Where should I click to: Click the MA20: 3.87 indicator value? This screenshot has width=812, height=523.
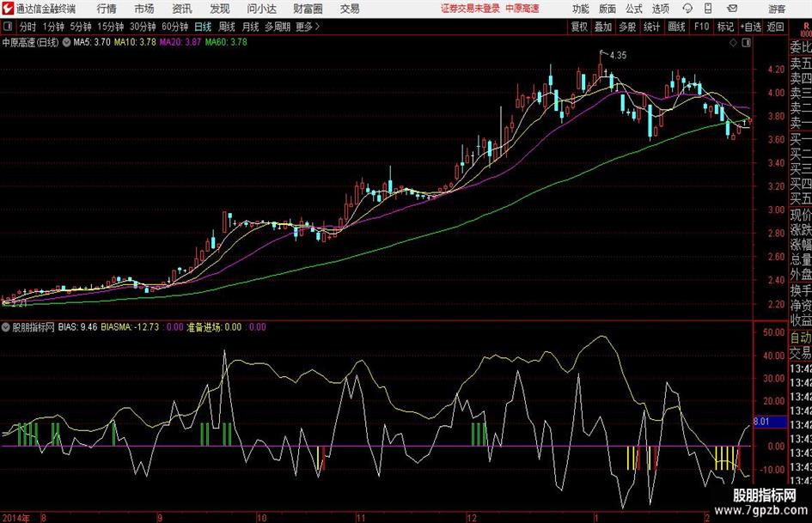[x=180, y=42]
